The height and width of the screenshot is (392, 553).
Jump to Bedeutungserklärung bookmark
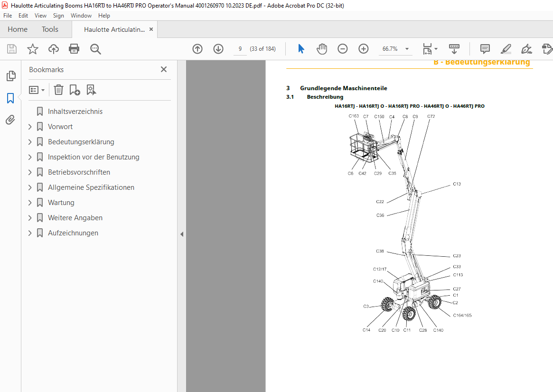[x=81, y=142]
